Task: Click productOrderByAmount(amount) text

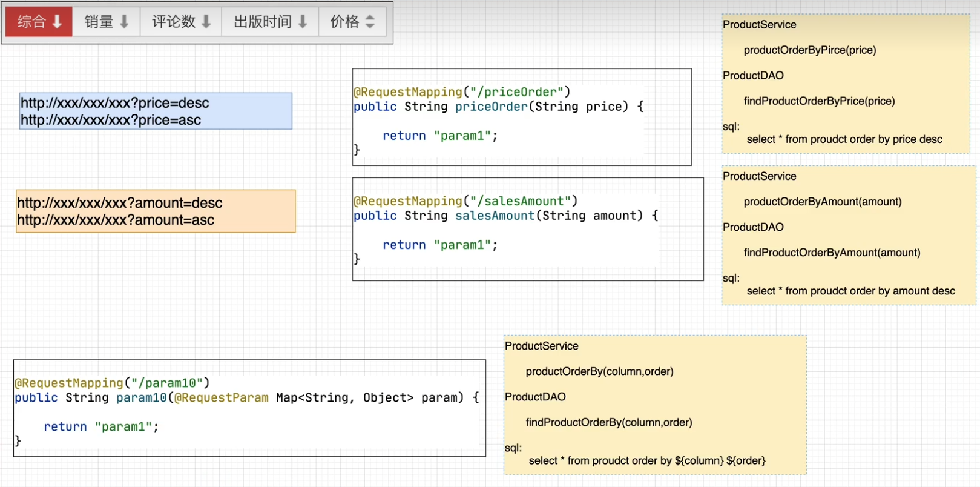Action: (x=823, y=202)
